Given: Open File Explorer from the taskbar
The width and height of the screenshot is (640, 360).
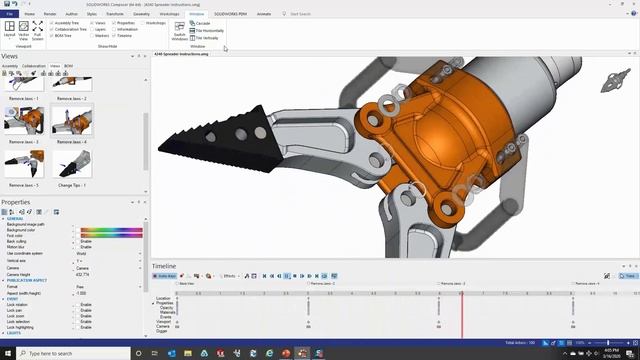Looking at the screenshot, I should 188,353.
